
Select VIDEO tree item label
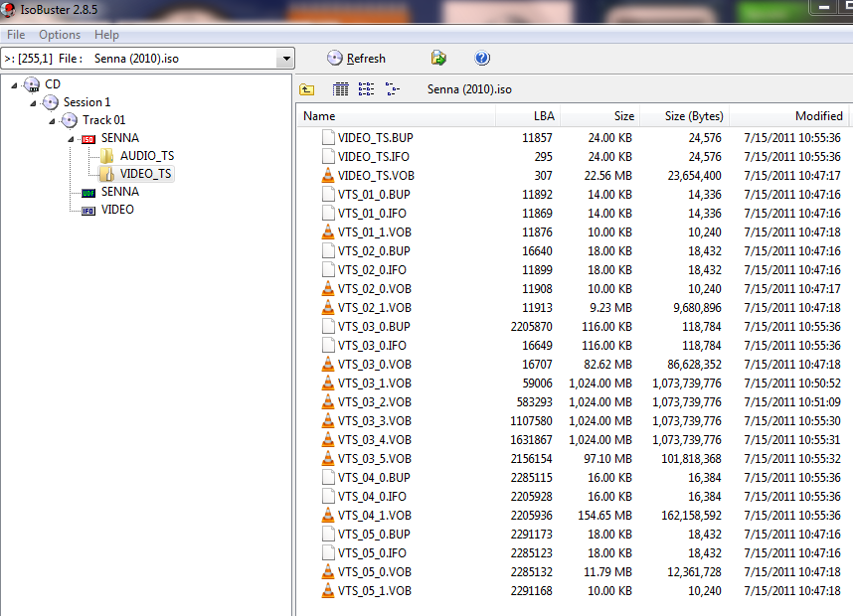(x=117, y=210)
